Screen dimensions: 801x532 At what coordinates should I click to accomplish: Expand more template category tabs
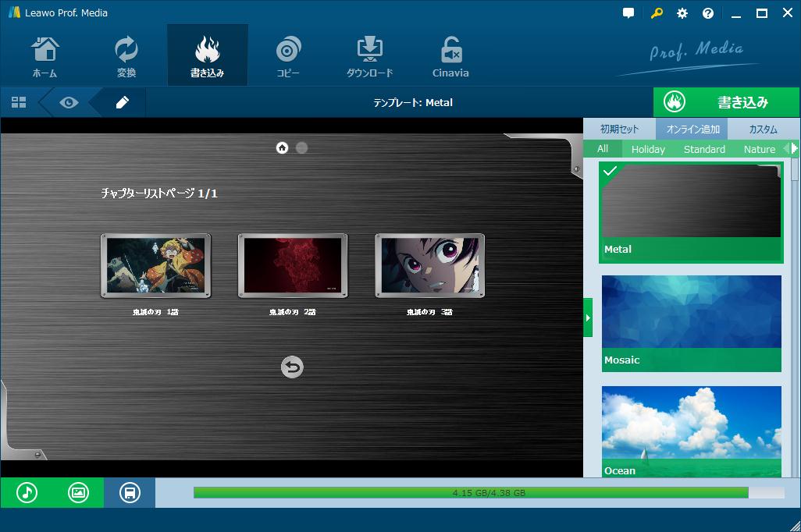click(x=794, y=148)
